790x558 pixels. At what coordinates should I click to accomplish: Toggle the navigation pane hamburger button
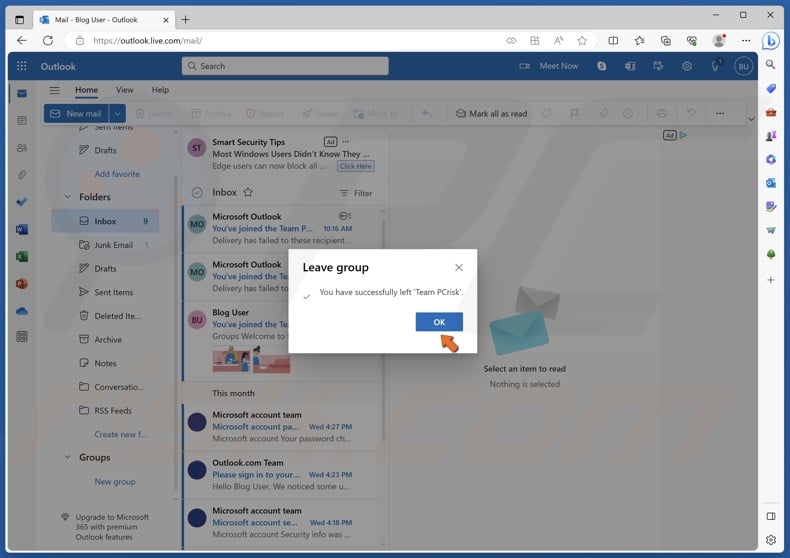click(55, 90)
